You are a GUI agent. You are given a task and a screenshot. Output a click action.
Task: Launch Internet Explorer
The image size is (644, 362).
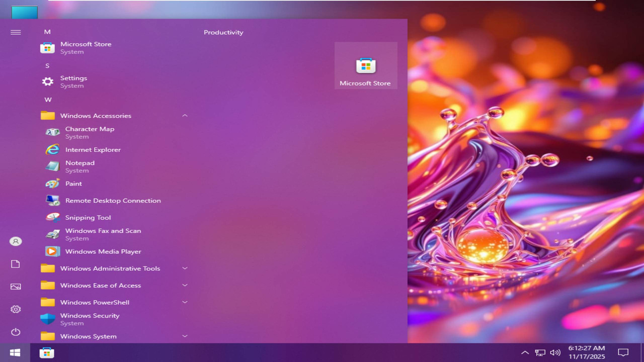coord(115,149)
